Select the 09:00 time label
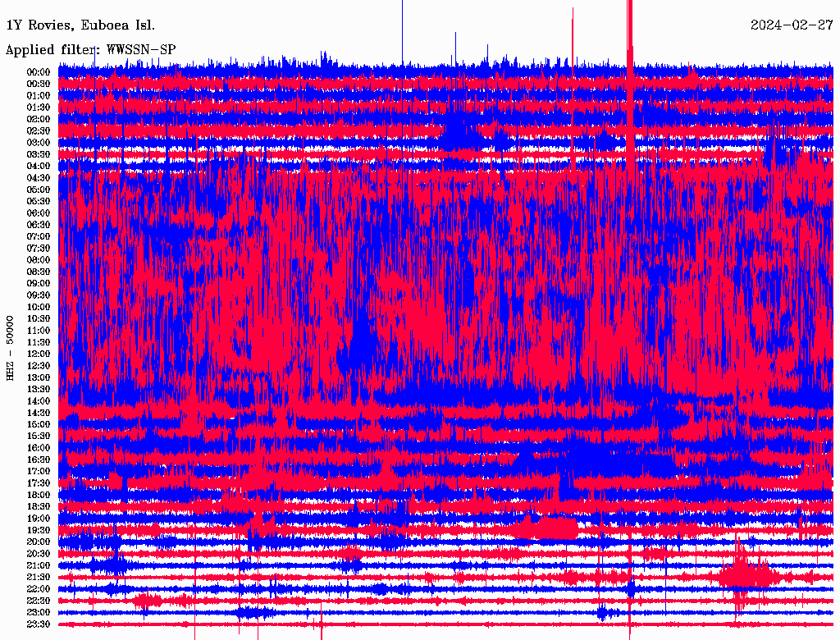Viewport: 840px width, 640px height. point(39,283)
